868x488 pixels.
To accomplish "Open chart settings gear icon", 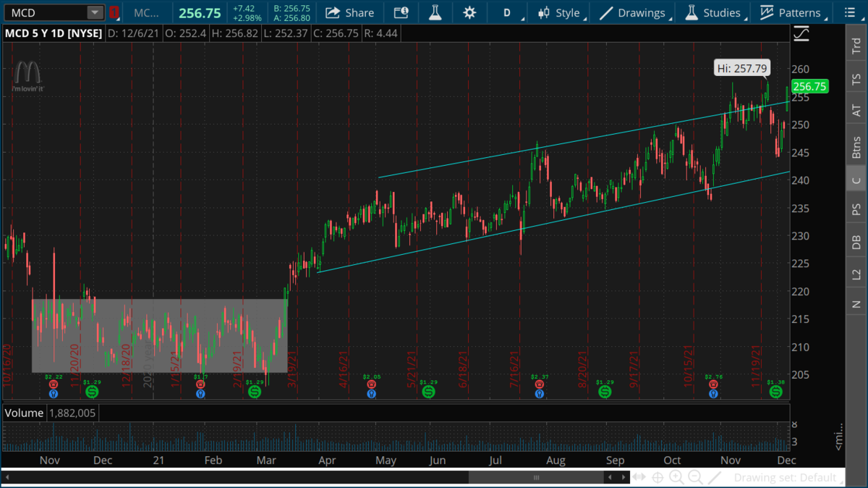I will (x=469, y=12).
